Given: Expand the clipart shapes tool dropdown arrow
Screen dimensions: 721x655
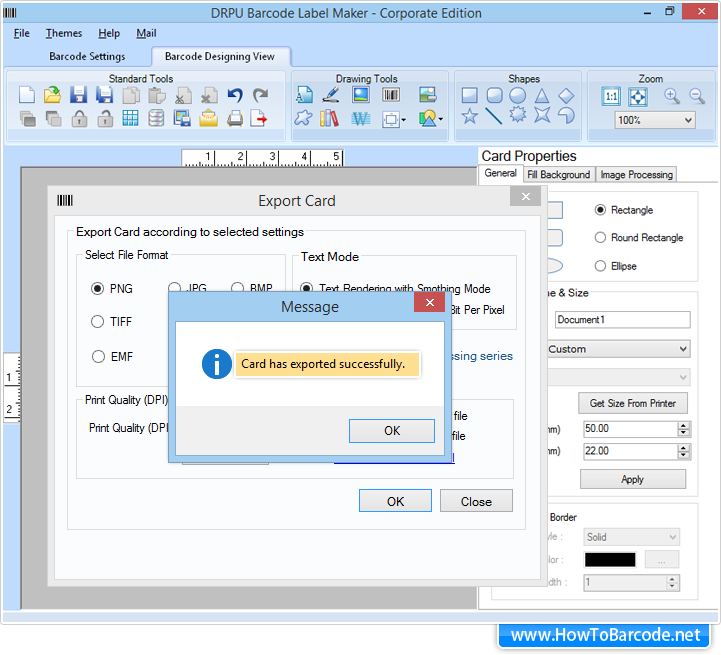Looking at the screenshot, I should click(441, 120).
